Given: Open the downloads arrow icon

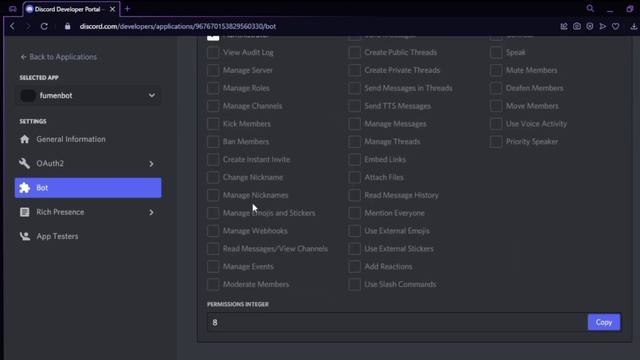Looking at the screenshot, I should (633, 26).
